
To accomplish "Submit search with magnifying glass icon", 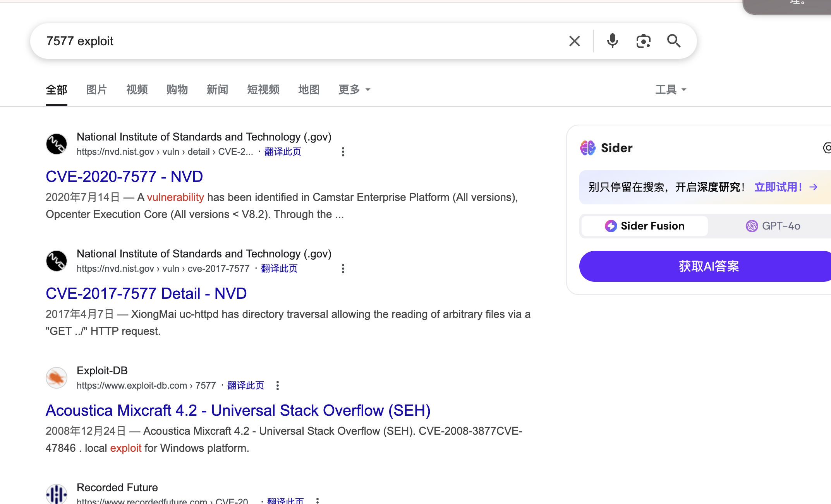I will (x=674, y=41).
